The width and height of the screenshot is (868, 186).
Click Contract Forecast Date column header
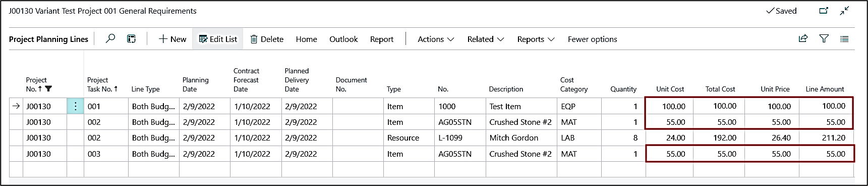click(x=246, y=80)
